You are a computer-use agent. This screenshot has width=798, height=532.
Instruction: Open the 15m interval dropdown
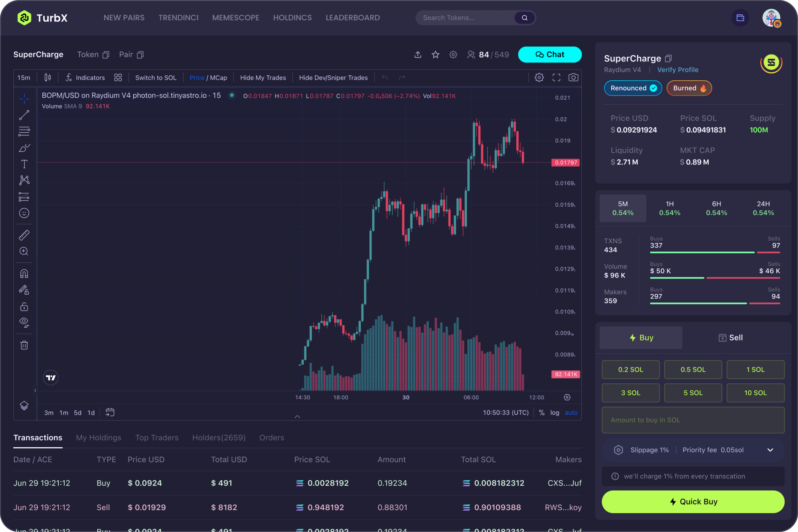pyautogui.click(x=24, y=77)
